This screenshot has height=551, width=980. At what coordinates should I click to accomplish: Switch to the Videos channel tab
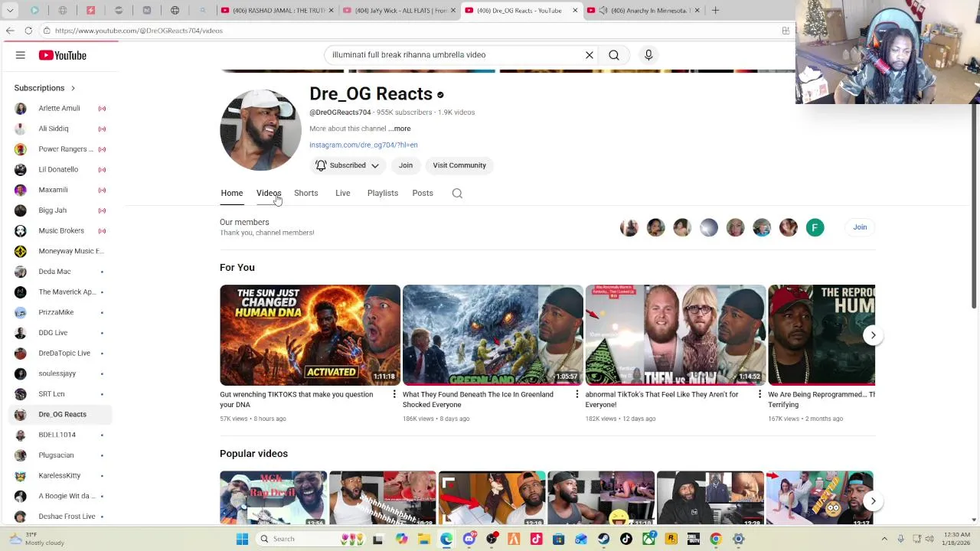[x=269, y=193]
